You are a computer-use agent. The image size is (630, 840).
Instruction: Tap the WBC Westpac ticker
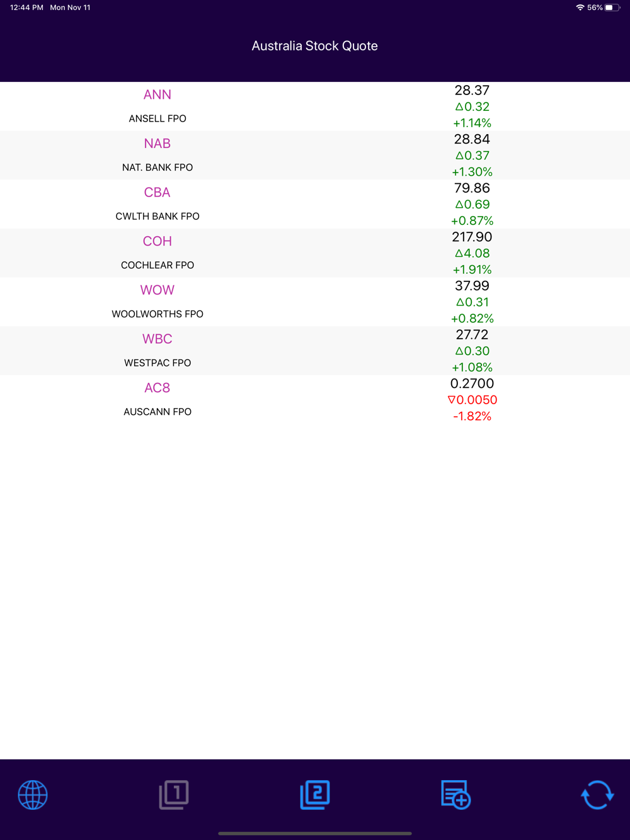[157, 339]
